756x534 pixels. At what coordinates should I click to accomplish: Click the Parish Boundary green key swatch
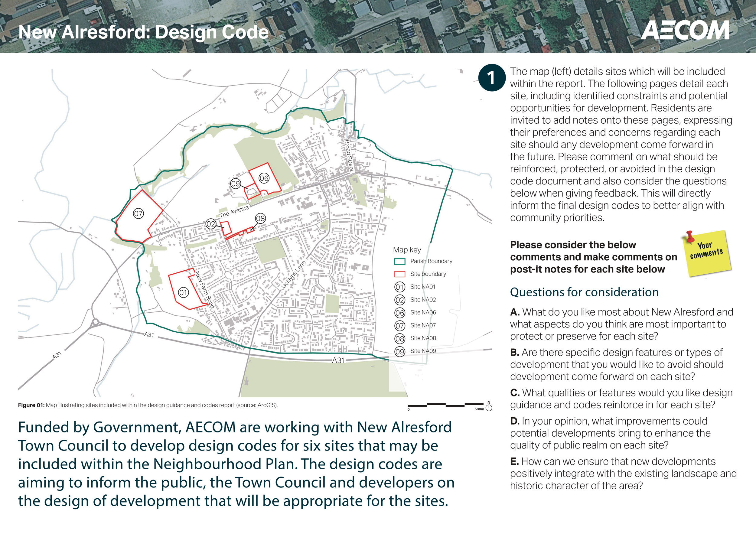(399, 261)
